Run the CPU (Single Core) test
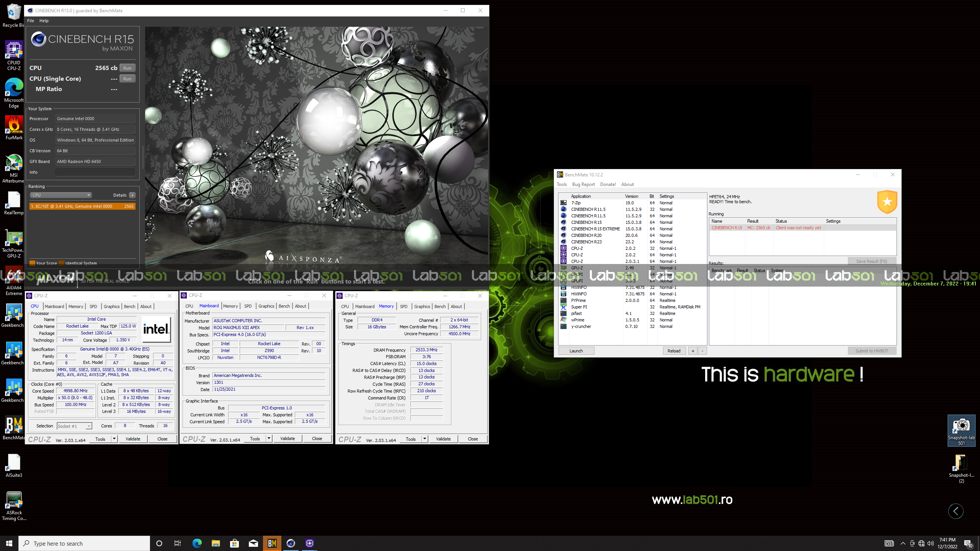This screenshot has width=980, height=551. (x=127, y=79)
